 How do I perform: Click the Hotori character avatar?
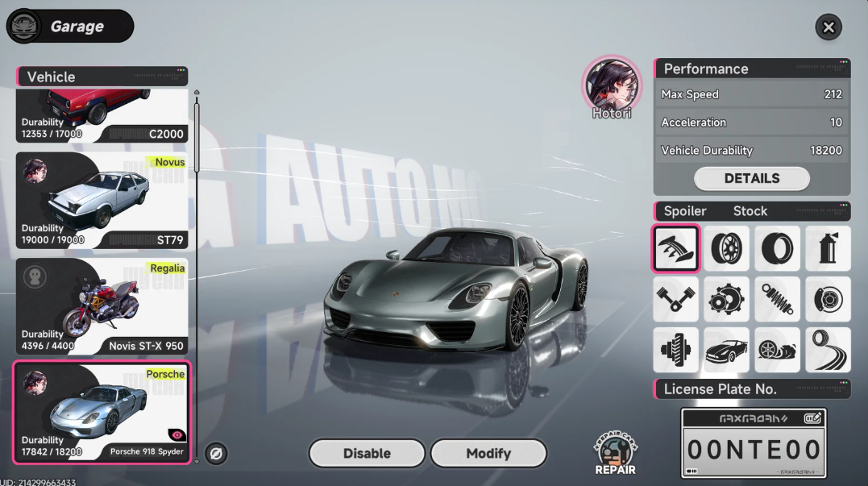tap(612, 85)
